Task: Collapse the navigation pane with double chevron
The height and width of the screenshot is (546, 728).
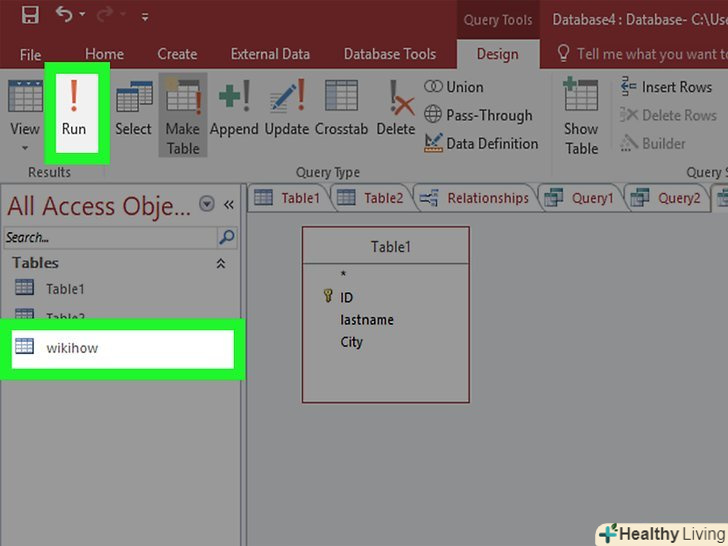Action: click(x=228, y=204)
